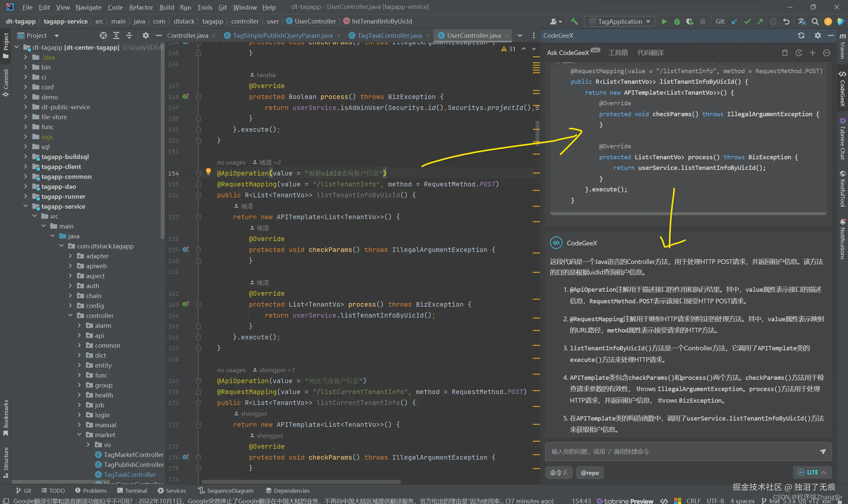Click the Search Everywhere magnifier icon
The image size is (848, 504).
point(815,22)
